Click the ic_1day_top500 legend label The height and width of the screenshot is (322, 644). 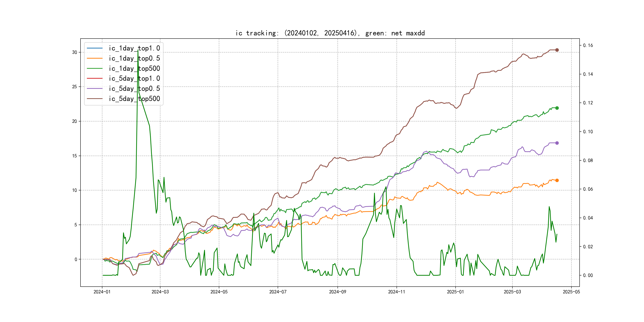[x=134, y=69]
